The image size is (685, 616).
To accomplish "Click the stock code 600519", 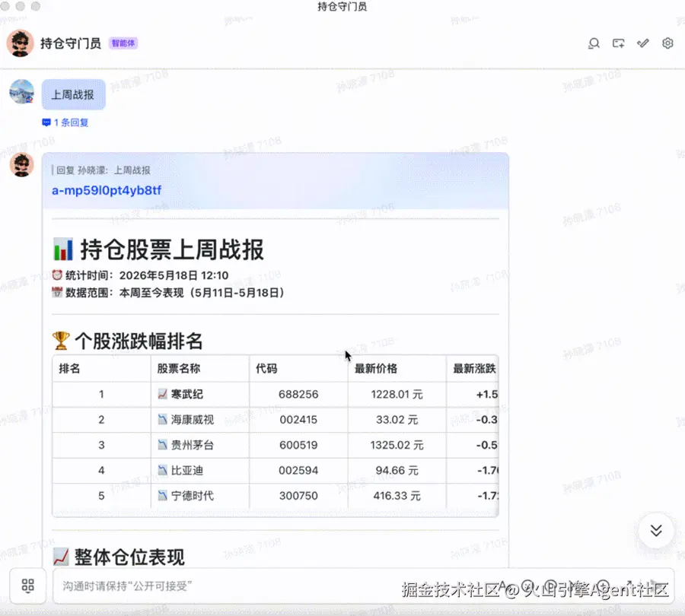I will tap(298, 445).
